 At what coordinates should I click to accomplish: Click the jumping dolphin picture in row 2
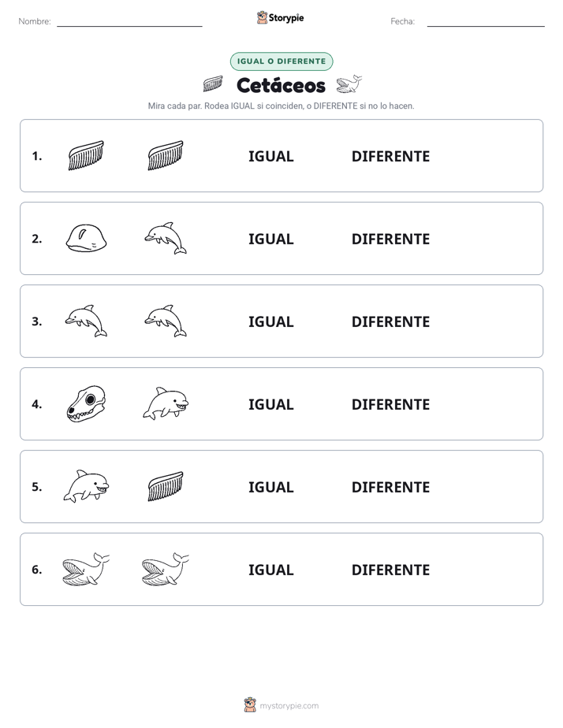(166, 238)
